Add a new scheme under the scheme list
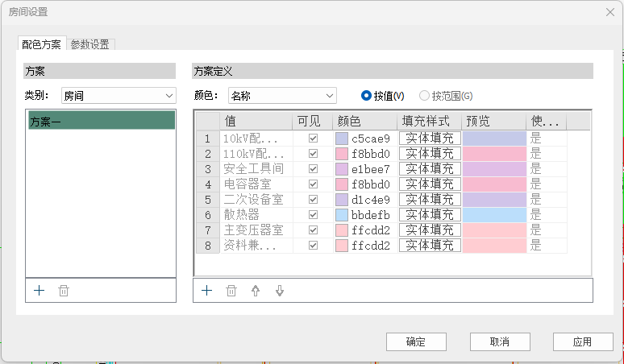 39,291
